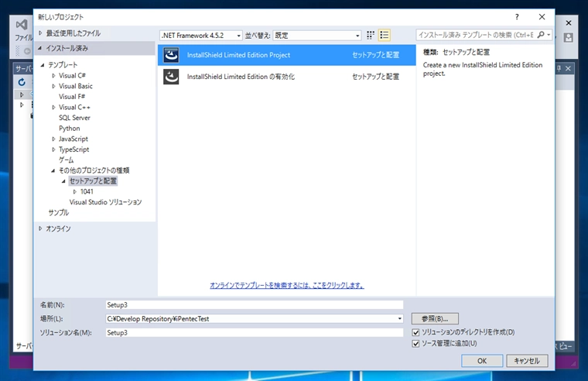Collapse セットアップと配置 node arrow
Screen dimensions: 588x381
(63, 181)
